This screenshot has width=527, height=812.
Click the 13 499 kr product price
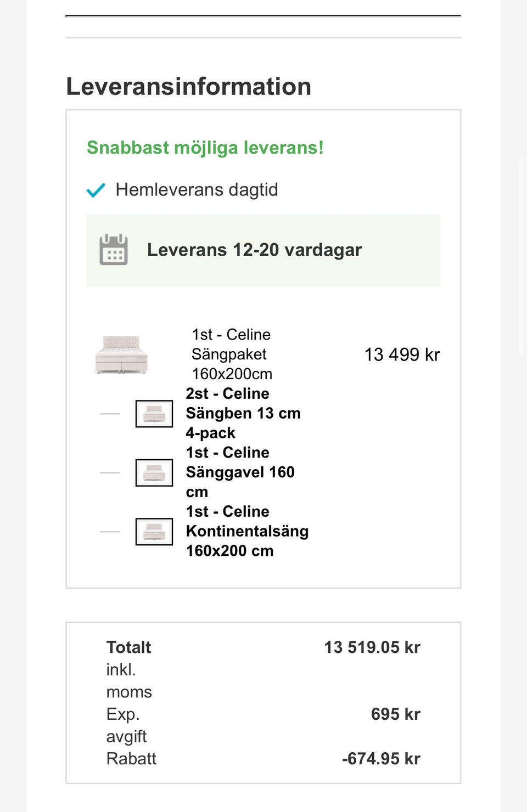pyautogui.click(x=402, y=355)
